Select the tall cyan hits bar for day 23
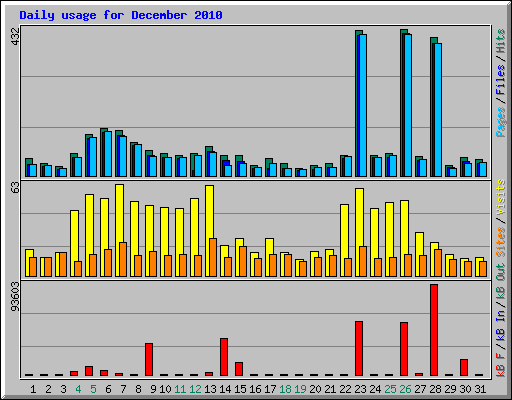The image size is (512, 400). pos(363,105)
